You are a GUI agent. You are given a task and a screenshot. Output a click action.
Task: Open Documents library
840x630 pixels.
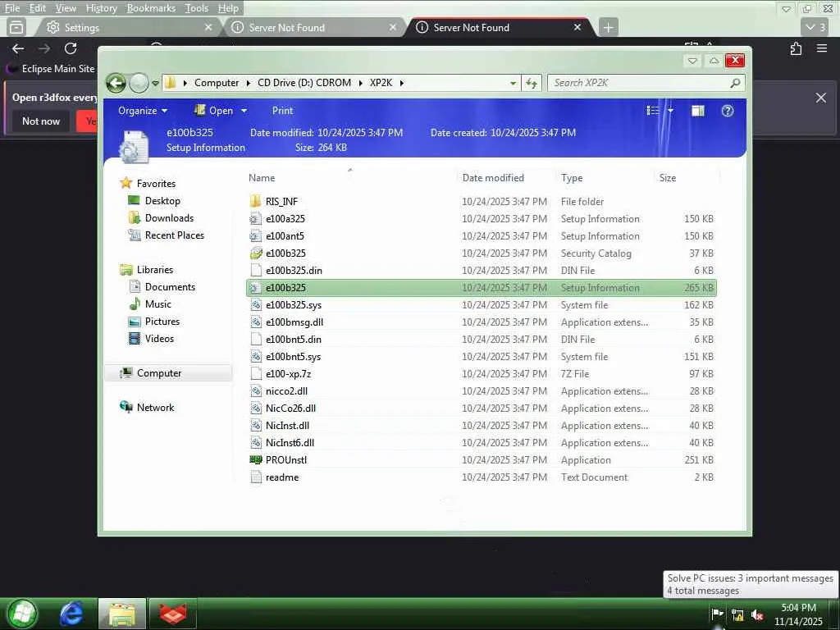click(170, 287)
